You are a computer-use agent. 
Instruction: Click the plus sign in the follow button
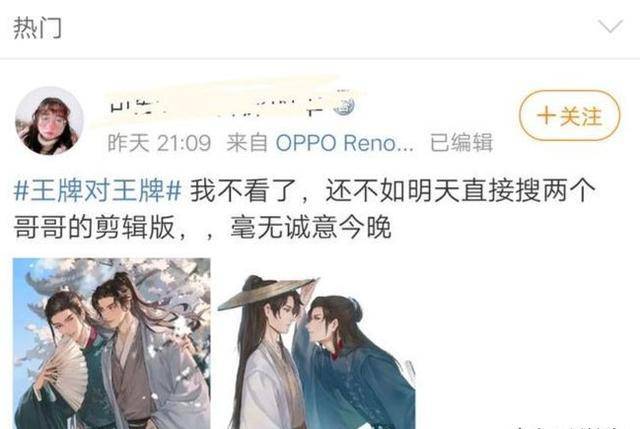pyautogui.click(x=546, y=116)
